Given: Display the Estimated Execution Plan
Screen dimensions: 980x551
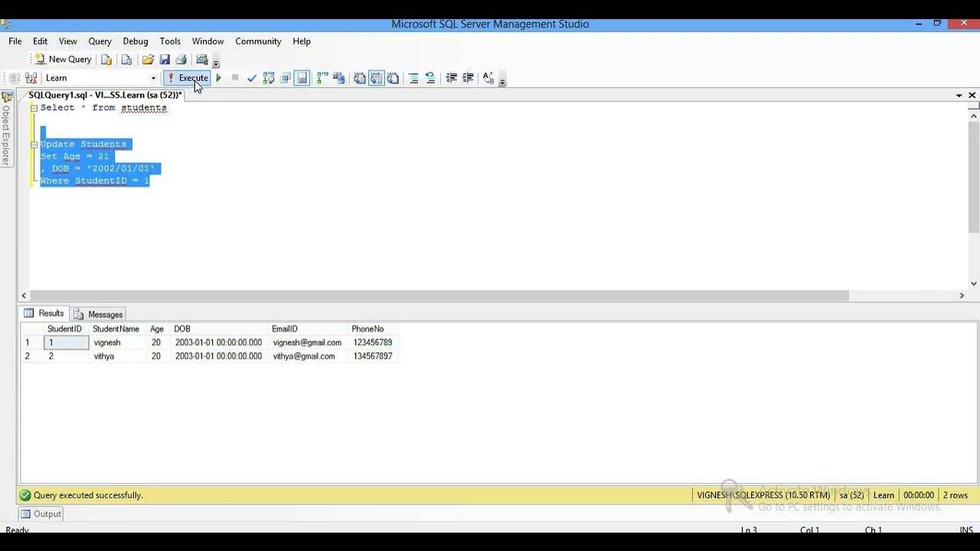Looking at the screenshot, I should 269,77.
